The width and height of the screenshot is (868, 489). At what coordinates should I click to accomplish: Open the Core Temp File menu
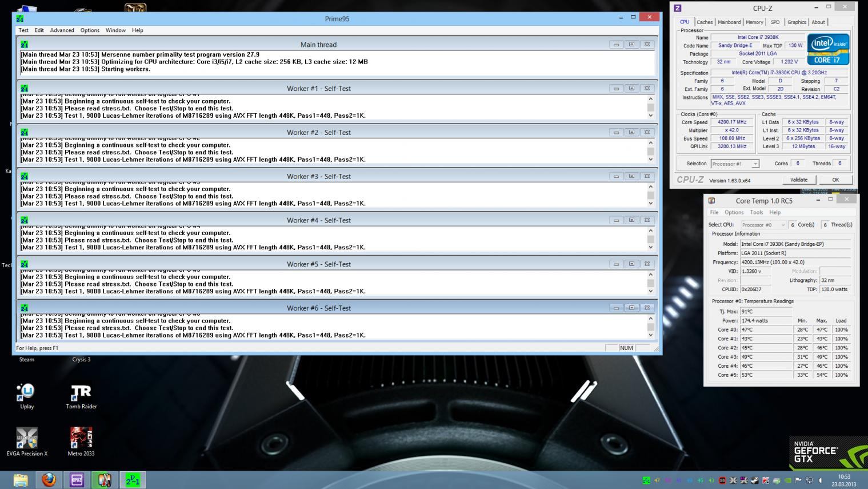click(714, 212)
